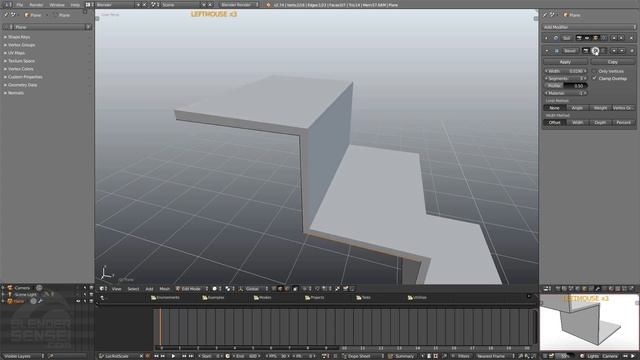Open the Render menu
The height and width of the screenshot is (360, 640).
pyautogui.click(x=36, y=5)
